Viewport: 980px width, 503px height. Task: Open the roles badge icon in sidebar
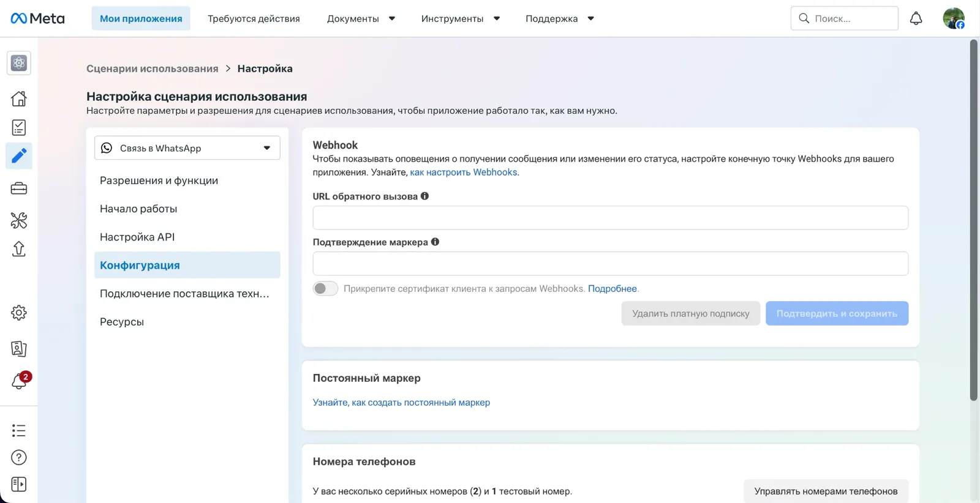pos(19,348)
